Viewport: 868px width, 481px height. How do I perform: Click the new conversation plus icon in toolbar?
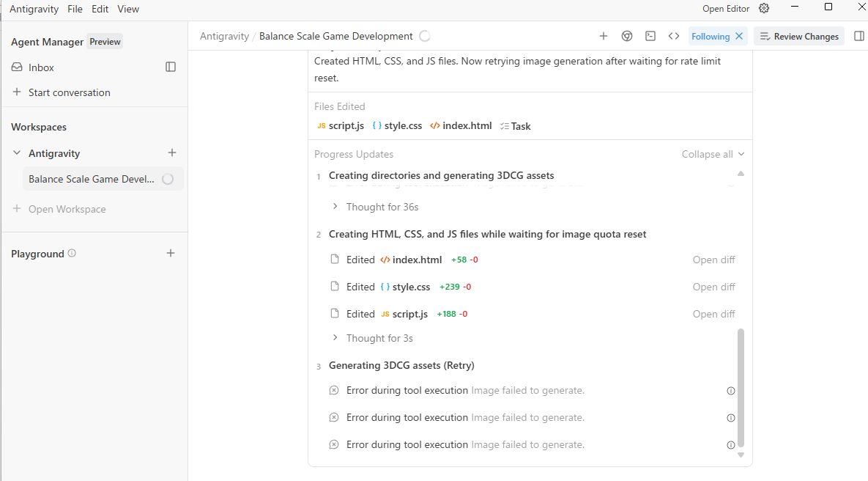[x=604, y=36]
